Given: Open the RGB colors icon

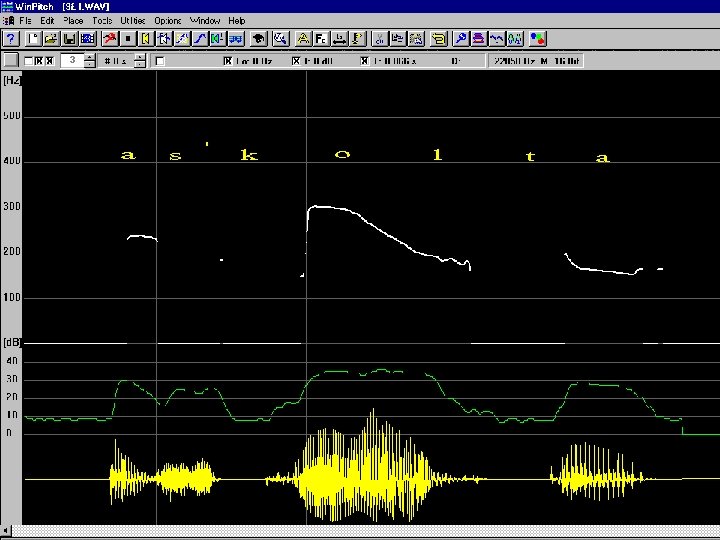Looking at the screenshot, I should (537, 39).
